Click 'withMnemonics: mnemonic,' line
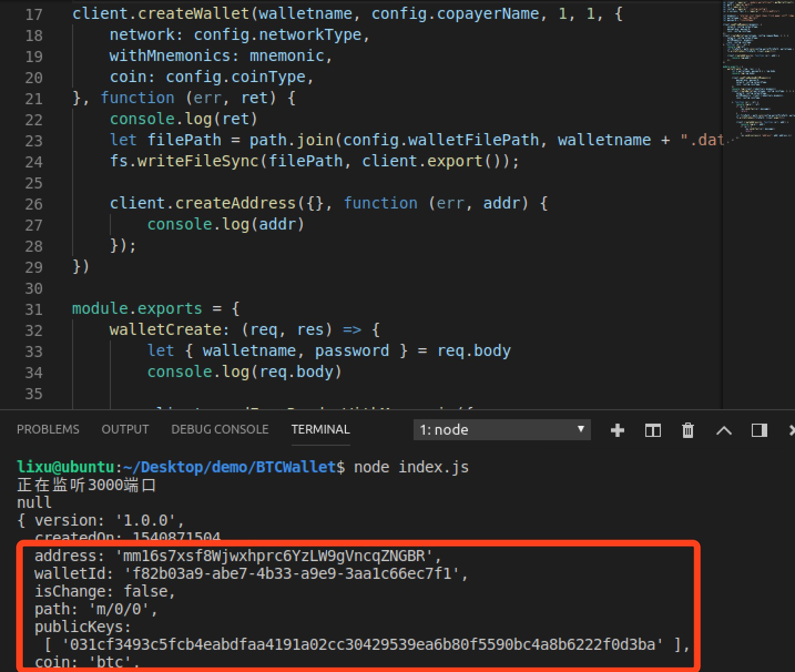This screenshot has height=672, width=795. tap(221, 56)
